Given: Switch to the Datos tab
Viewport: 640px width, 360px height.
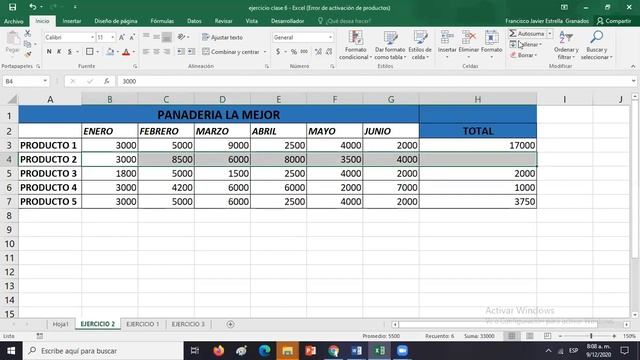Looking at the screenshot, I should point(194,21).
